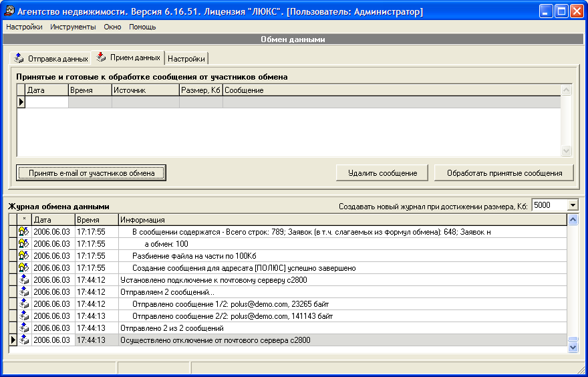Viewport: 588px width, 377px height.
Task: Click send icon on 'Отправляем 2 сообщений' row
Action: pyautogui.click(x=24, y=292)
